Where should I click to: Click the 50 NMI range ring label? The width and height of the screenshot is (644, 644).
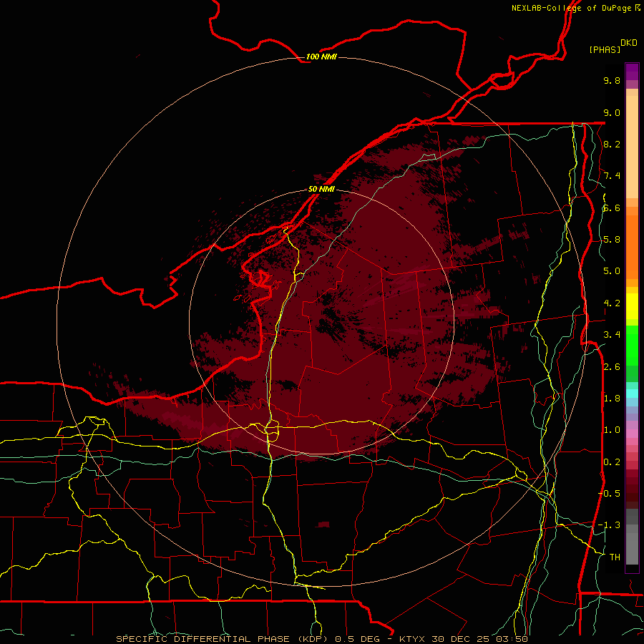pyautogui.click(x=321, y=189)
